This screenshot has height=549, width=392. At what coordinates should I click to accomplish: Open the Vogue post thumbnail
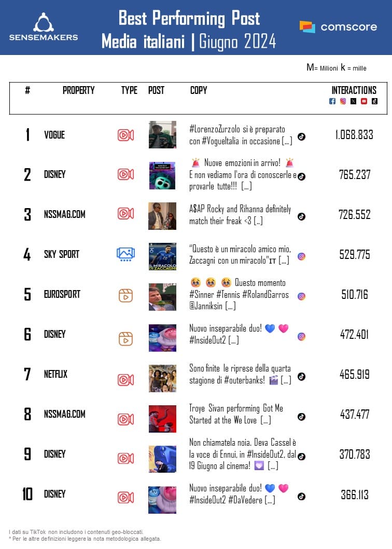162,135
